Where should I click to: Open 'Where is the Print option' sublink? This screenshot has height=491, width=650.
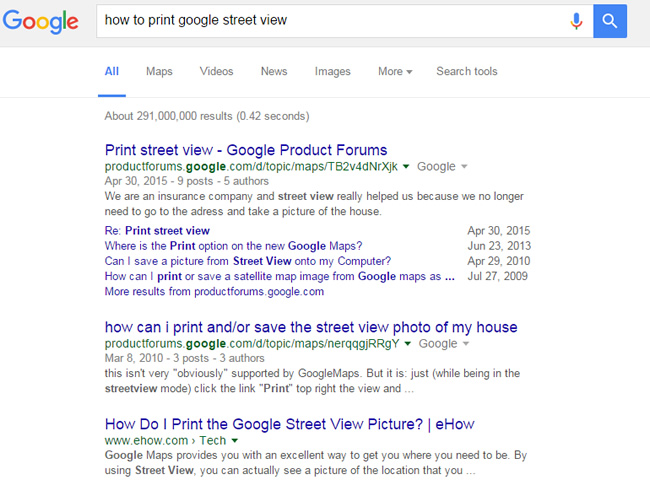click(x=233, y=246)
